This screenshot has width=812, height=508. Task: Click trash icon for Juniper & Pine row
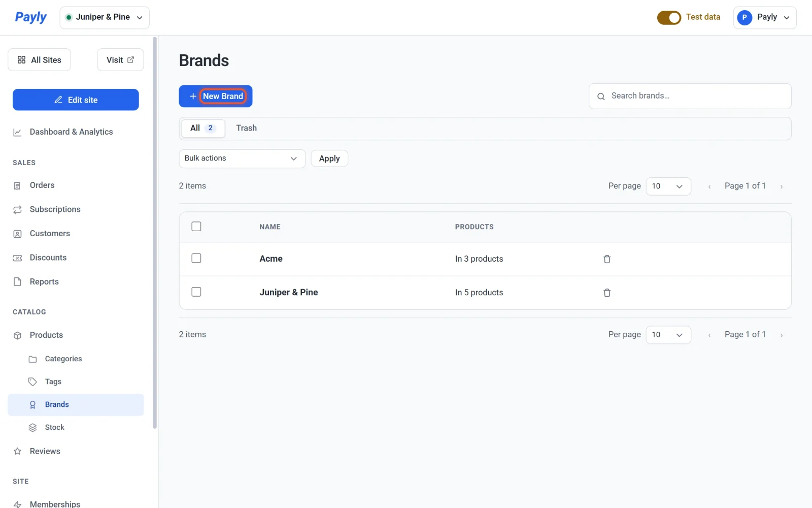(x=607, y=293)
